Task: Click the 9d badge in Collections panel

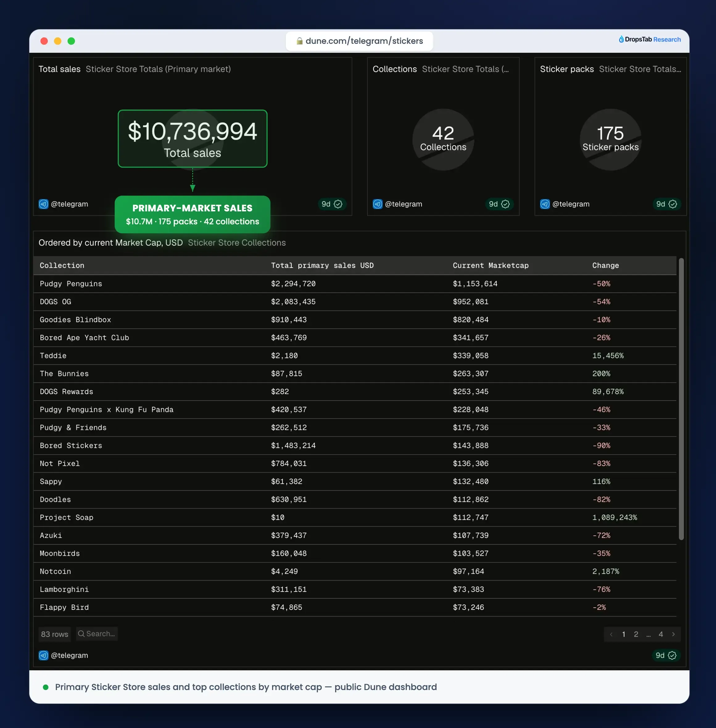Action: coord(499,204)
